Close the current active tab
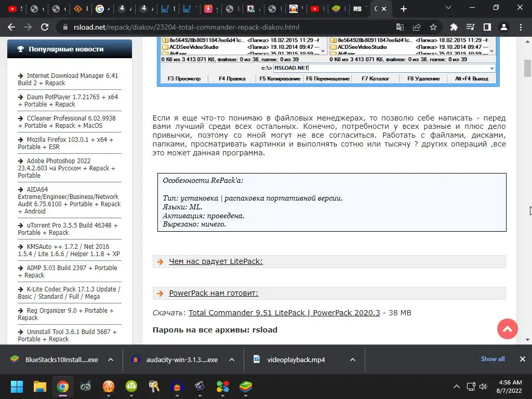The image size is (532, 399). 384,9
